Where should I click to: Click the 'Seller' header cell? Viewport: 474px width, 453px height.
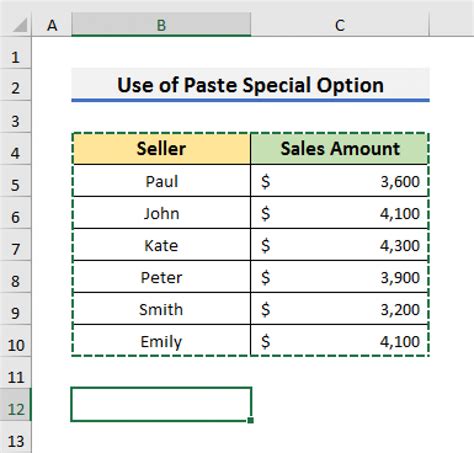[161, 149]
